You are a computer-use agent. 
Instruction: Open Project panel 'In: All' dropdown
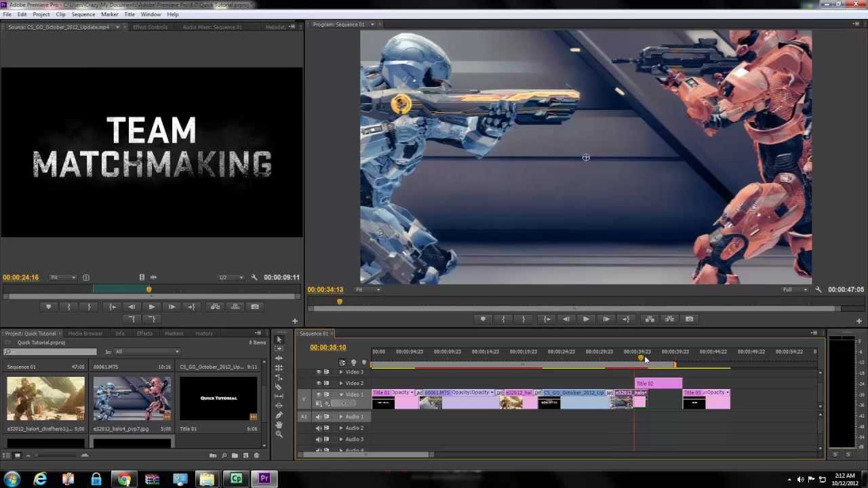[x=146, y=352]
